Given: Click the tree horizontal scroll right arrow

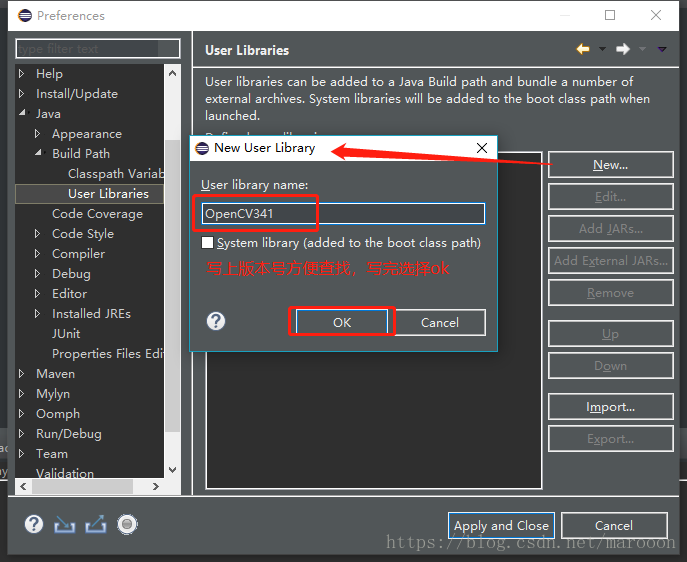Looking at the screenshot, I should pos(156,486).
